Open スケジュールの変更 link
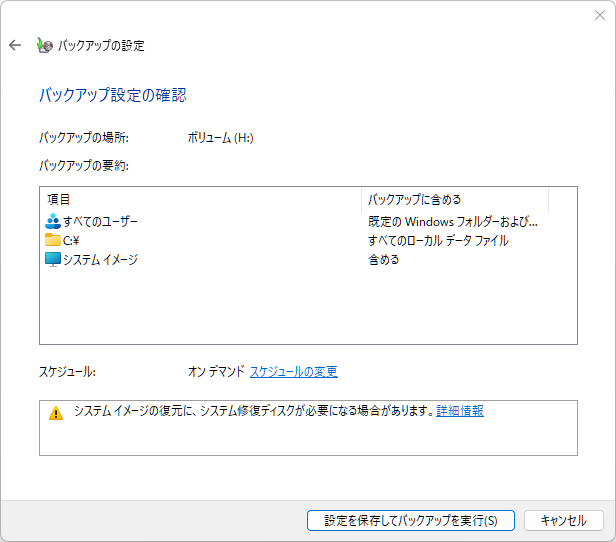Viewport: 616px width, 542px height. coord(294,372)
